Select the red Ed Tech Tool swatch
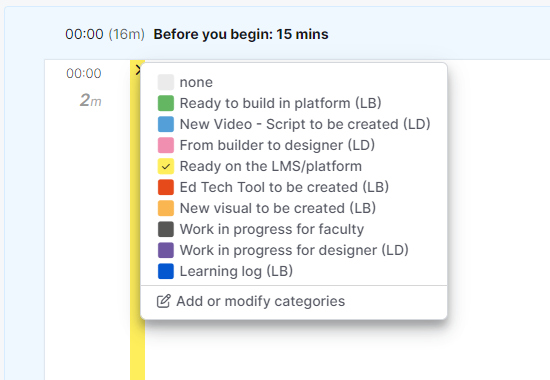This screenshot has width=550, height=380. (x=166, y=187)
